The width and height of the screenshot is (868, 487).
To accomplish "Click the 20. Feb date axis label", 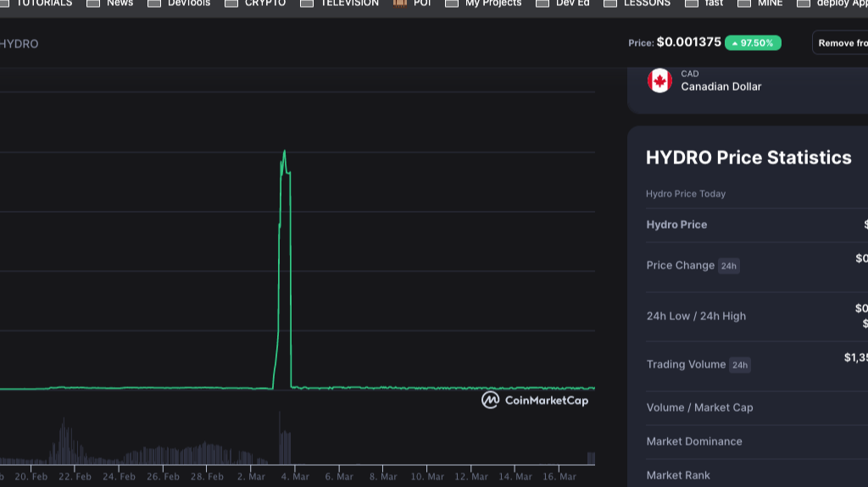I will [x=31, y=477].
